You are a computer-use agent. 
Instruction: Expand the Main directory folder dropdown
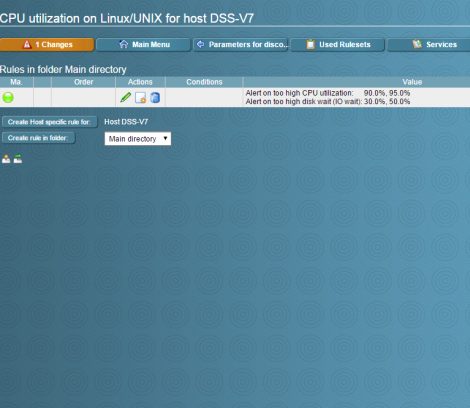click(x=138, y=139)
